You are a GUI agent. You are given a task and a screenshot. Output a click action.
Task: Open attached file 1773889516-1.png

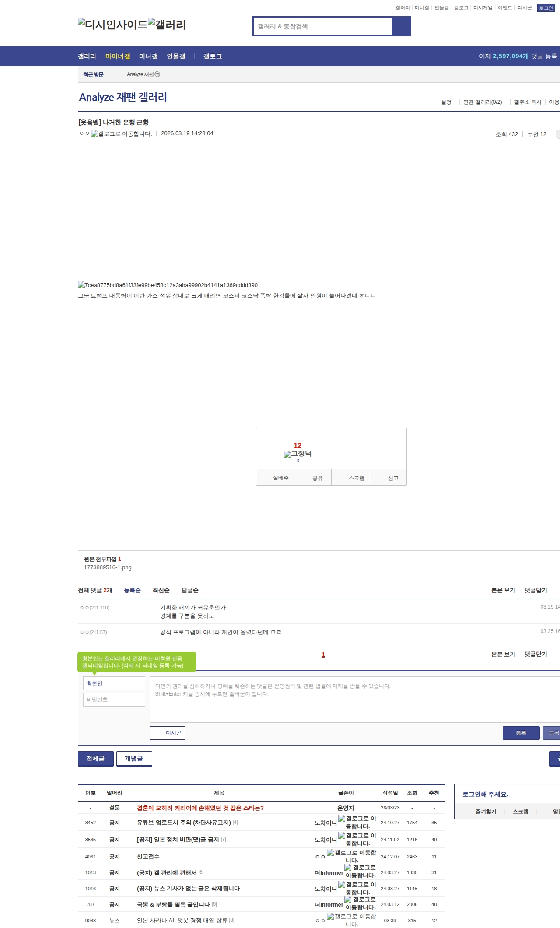tap(108, 567)
